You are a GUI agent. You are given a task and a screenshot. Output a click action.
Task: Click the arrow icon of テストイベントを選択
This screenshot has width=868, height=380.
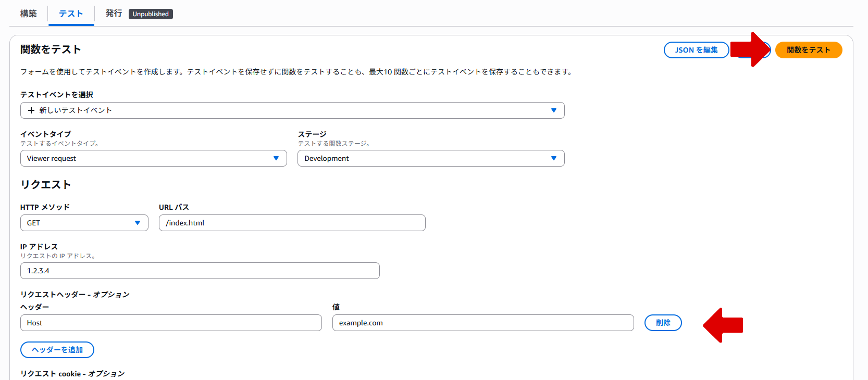553,110
